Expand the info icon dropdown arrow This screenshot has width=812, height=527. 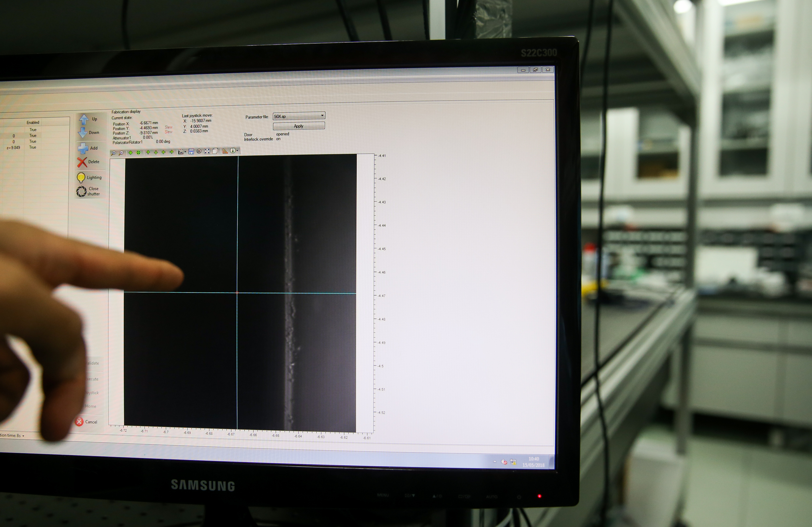point(237,150)
